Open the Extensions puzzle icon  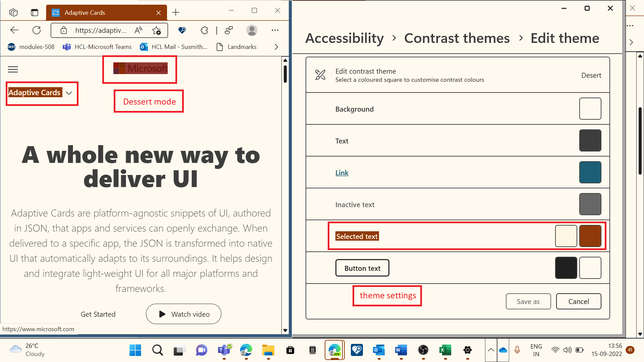coord(204,31)
